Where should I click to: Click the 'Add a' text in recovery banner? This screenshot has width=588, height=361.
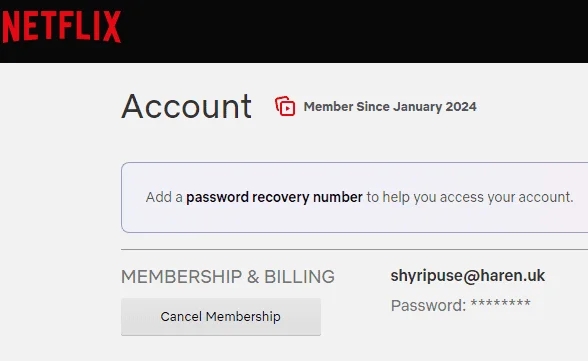(x=164, y=197)
